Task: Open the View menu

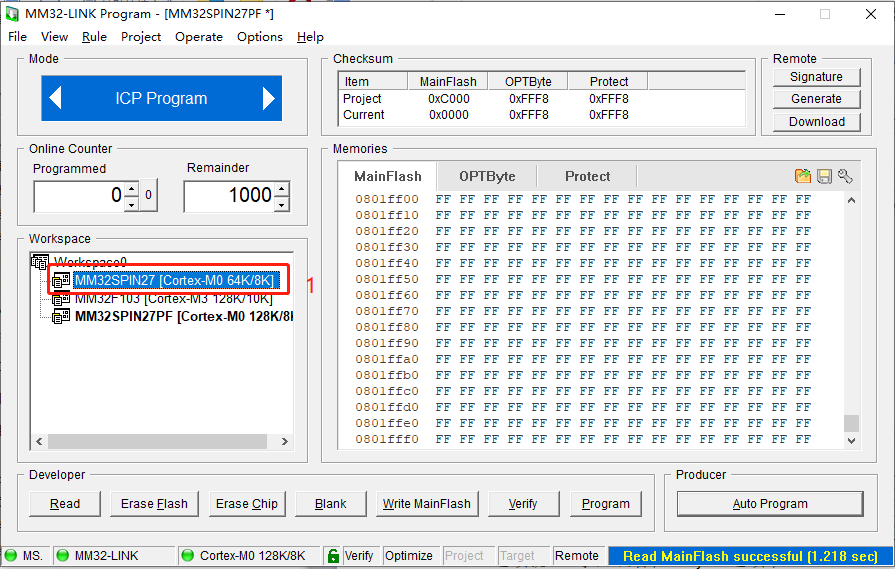Action: (54, 37)
